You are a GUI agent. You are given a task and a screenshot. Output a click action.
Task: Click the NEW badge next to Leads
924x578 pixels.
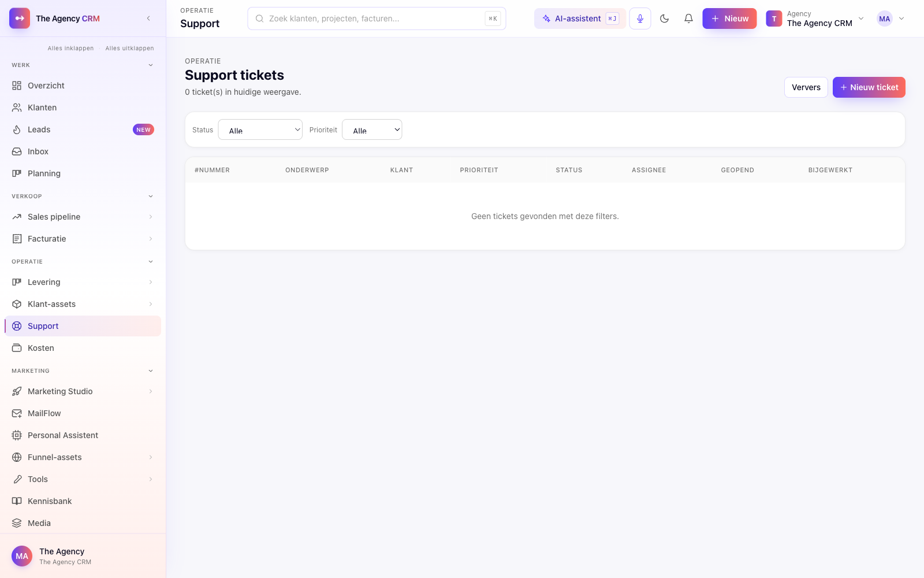click(x=143, y=129)
